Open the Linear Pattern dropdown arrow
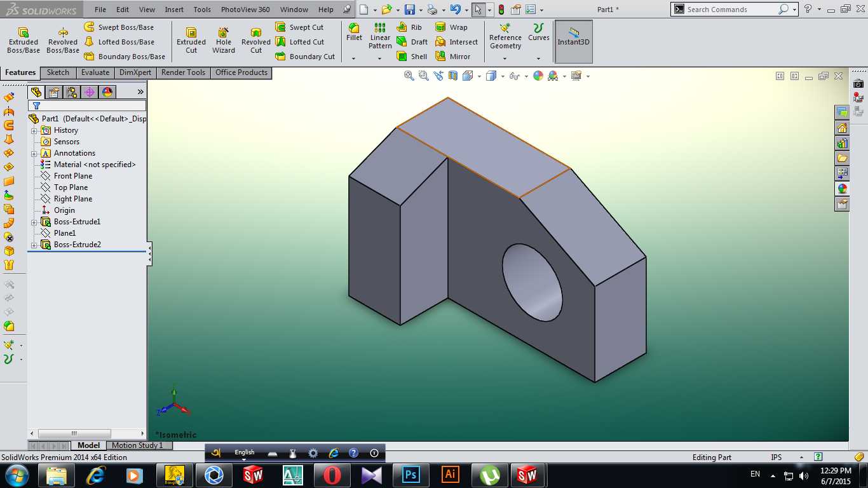Image resolution: width=868 pixels, height=488 pixels. pos(380,58)
